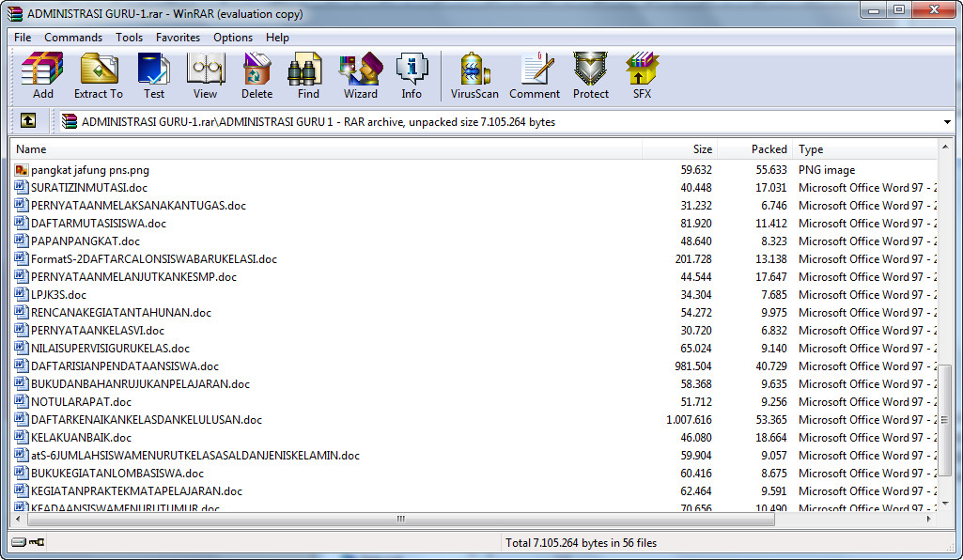Image resolution: width=963 pixels, height=560 pixels.
Task: Click the Word icon beside SURATIZINMUTASI.doc
Action: tap(22, 187)
